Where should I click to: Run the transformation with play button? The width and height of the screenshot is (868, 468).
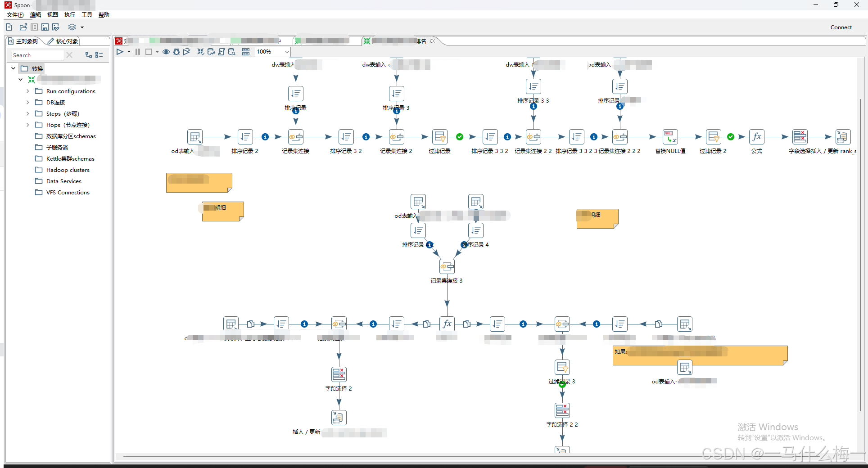click(120, 52)
